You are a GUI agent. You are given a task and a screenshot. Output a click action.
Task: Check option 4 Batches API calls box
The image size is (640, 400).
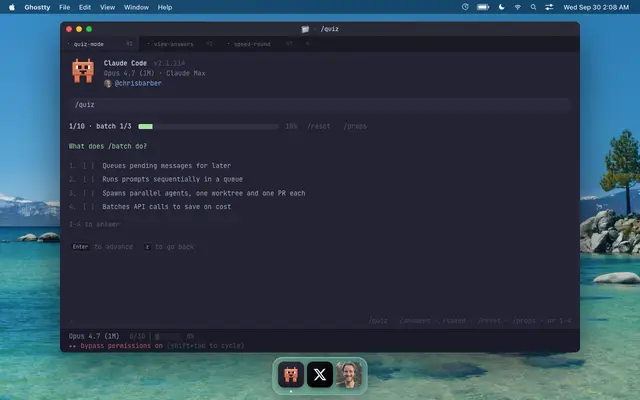(89, 207)
